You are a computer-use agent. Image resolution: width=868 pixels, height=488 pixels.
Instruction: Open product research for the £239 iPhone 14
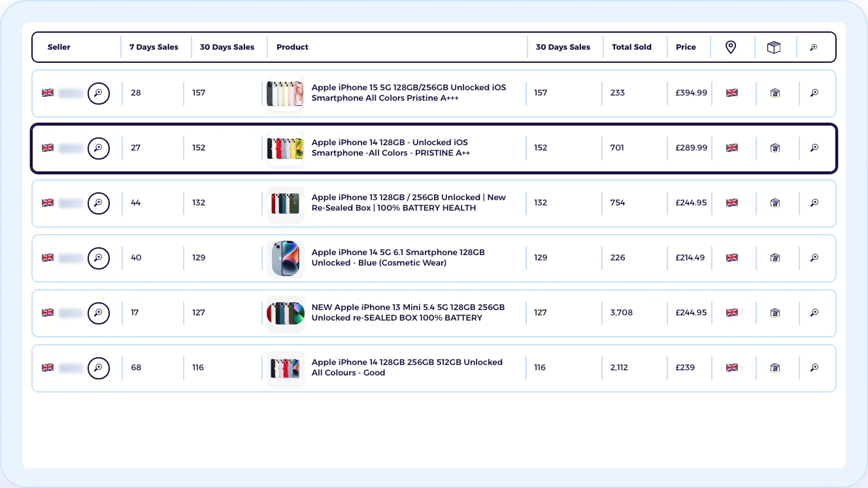click(814, 368)
